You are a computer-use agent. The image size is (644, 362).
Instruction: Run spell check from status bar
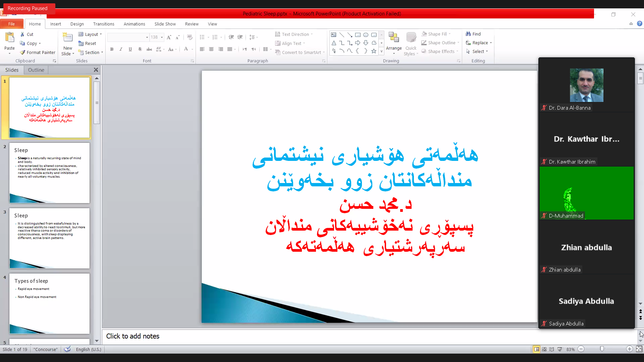[x=67, y=349]
